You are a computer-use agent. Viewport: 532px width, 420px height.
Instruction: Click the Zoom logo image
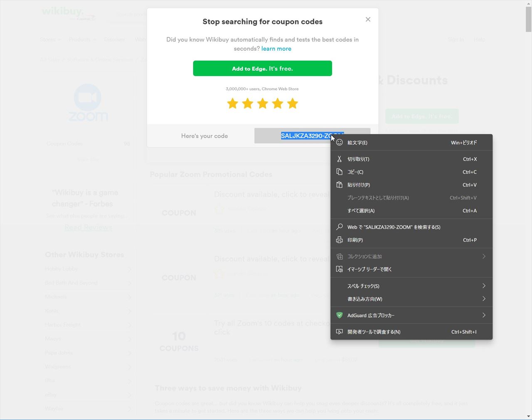point(88,103)
